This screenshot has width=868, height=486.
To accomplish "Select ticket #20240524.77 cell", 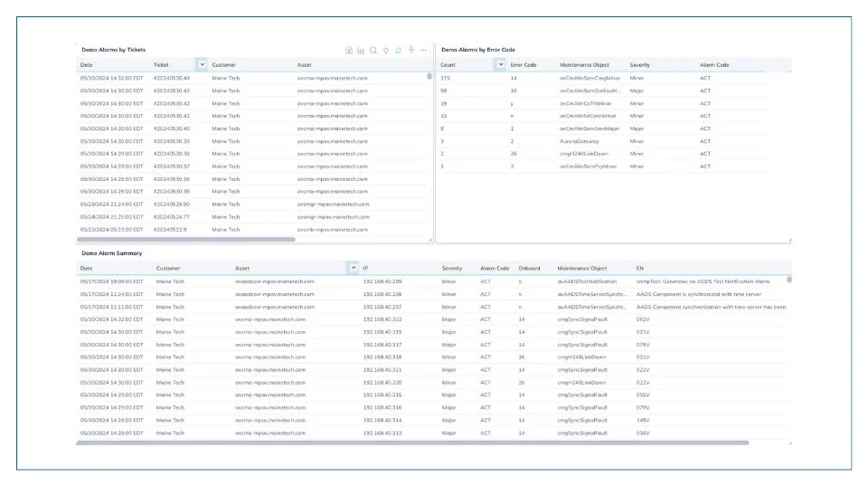I will pyautogui.click(x=172, y=217).
